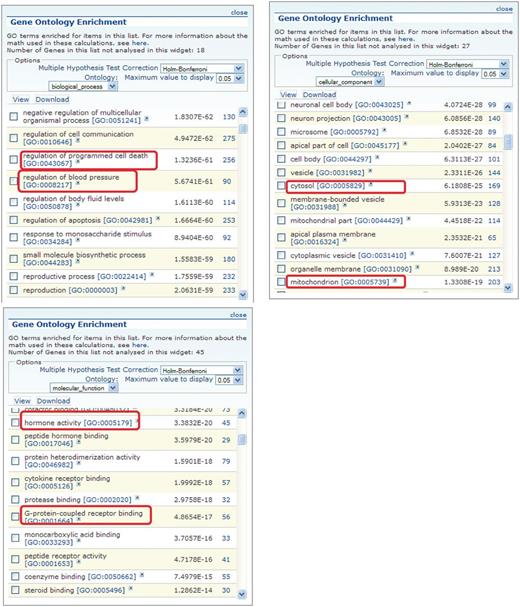Click View in the biological_process panel
This screenshot has width=520, height=607.
pos(21,99)
